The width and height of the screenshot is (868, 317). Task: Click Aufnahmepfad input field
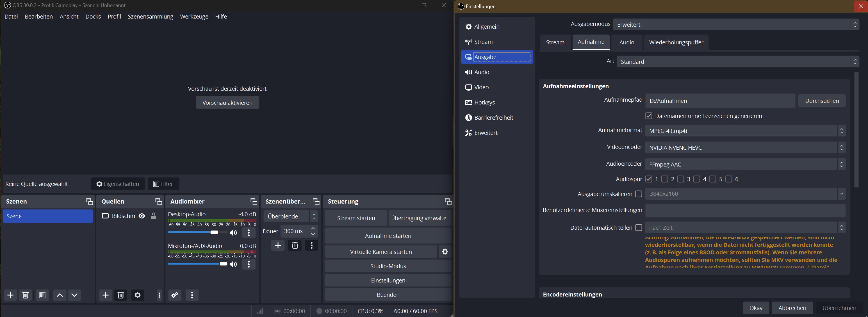click(720, 101)
